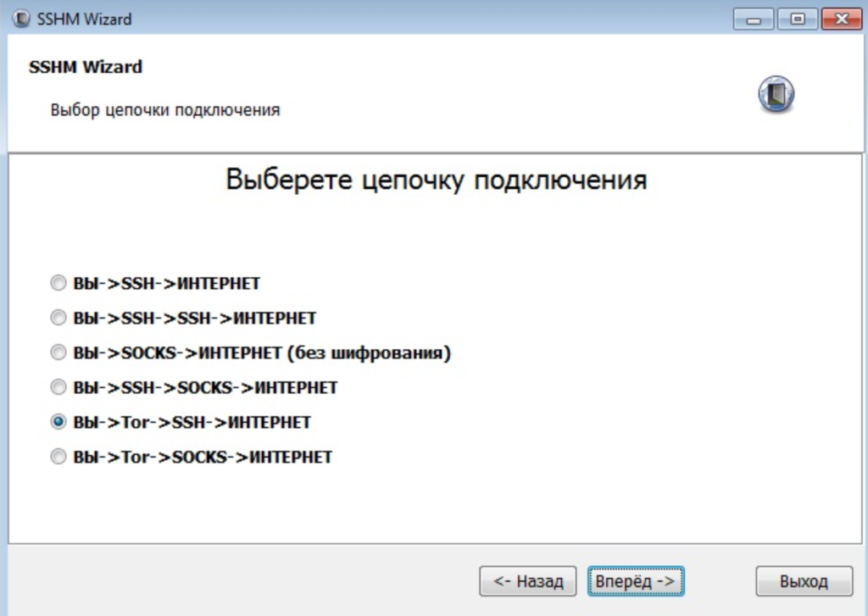This screenshot has height=616, width=868.
Task: Exit the wizard via the Выход button
Action: 803,580
